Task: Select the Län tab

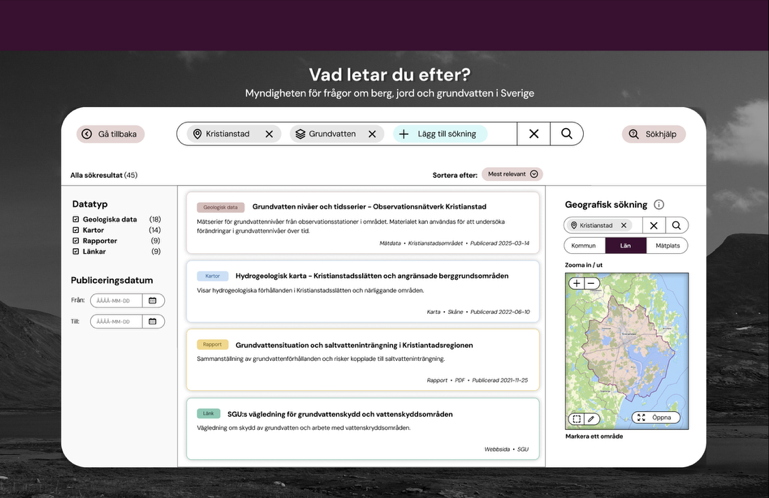Action: (625, 245)
